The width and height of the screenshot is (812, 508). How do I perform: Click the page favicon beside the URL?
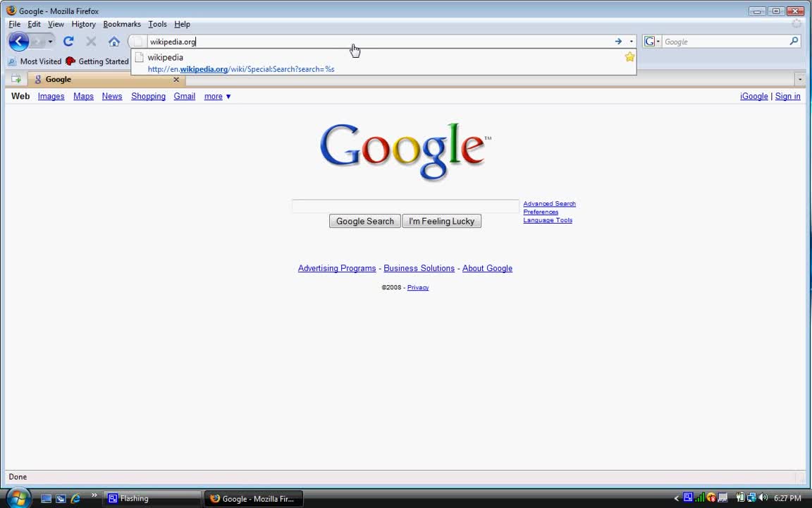click(x=137, y=42)
